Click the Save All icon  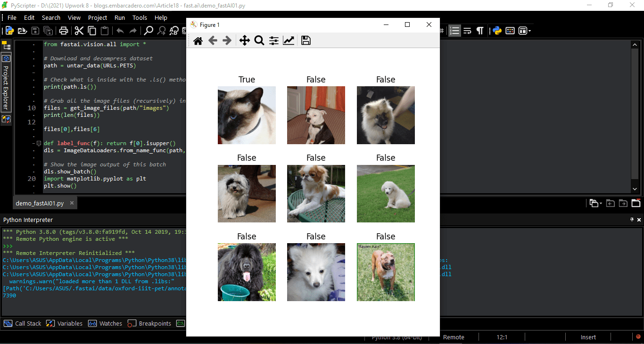coord(48,31)
